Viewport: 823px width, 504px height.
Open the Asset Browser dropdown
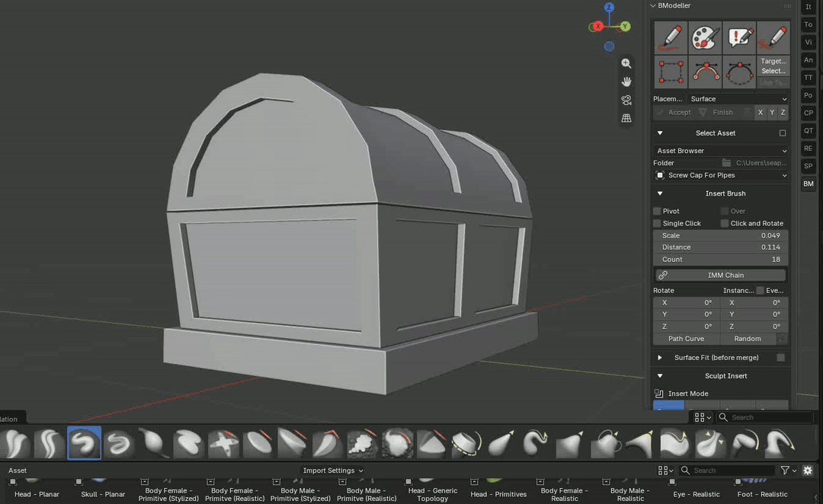[x=721, y=151]
